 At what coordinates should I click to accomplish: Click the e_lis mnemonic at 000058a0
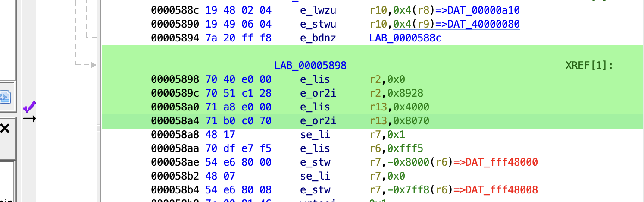(x=315, y=107)
